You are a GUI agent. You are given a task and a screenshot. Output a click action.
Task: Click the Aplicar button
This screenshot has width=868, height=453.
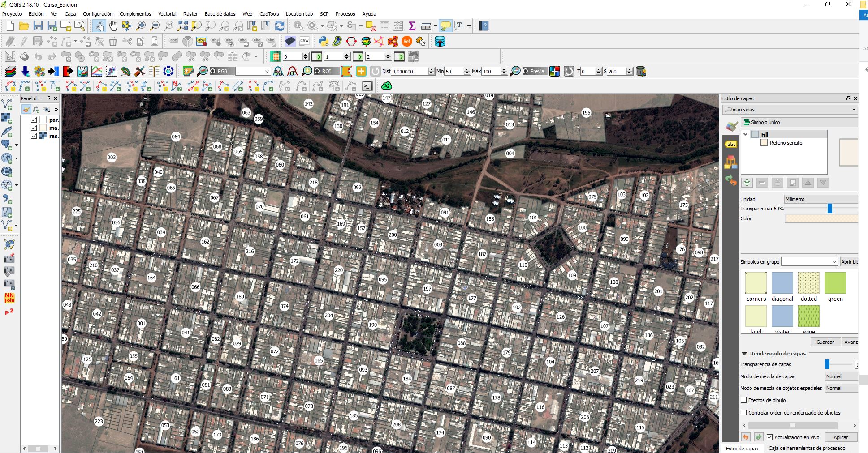pyautogui.click(x=841, y=437)
